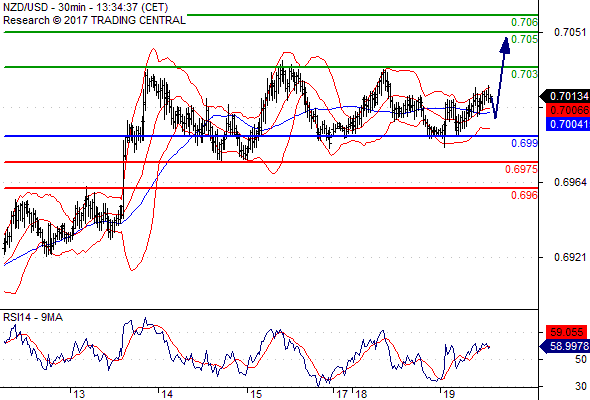
Task: Click the blue 0.699 pivot label
Action: tap(524, 143)
